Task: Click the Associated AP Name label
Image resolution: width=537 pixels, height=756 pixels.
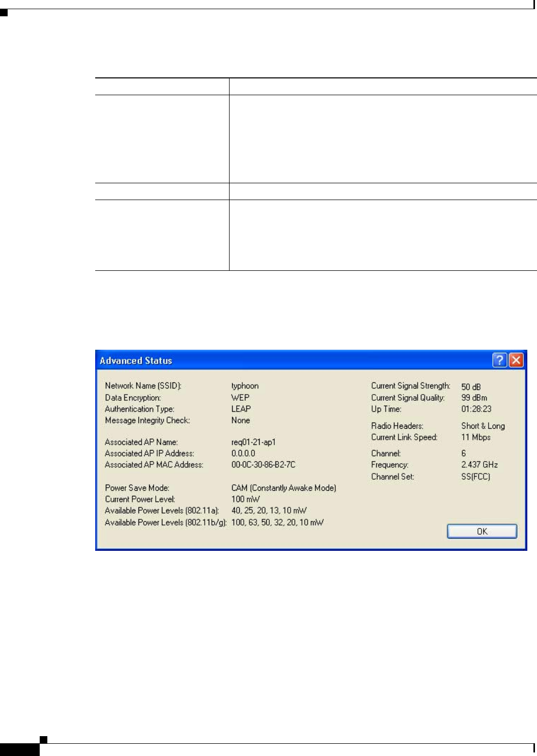Action: click(141, 442)
